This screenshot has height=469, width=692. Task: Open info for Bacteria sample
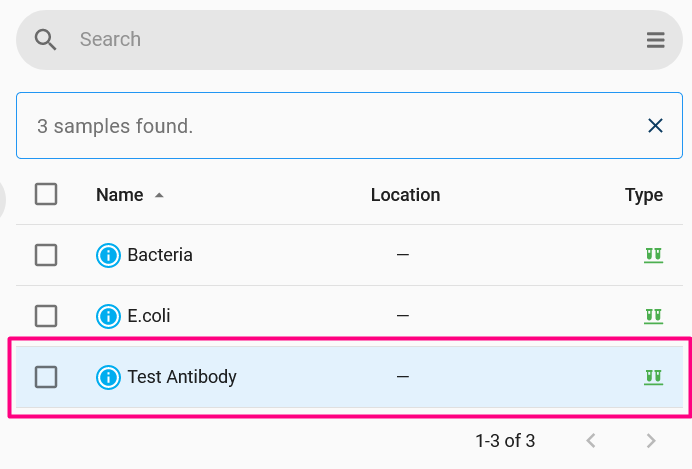pyautogui.click(x=108, y=255)
